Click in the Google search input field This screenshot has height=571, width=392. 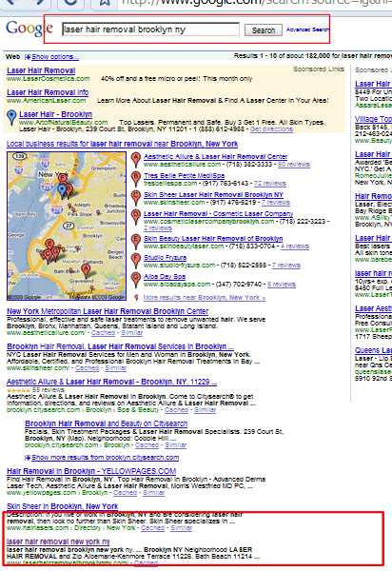point(150,30)
